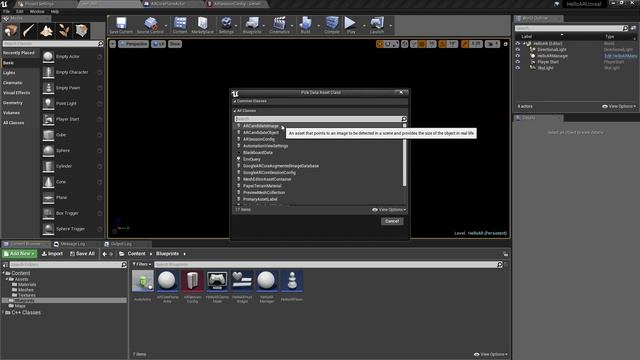Open the Perspective viewport dropdown
The width and height of the screenshot is (640, 360).
click(133, 44)
